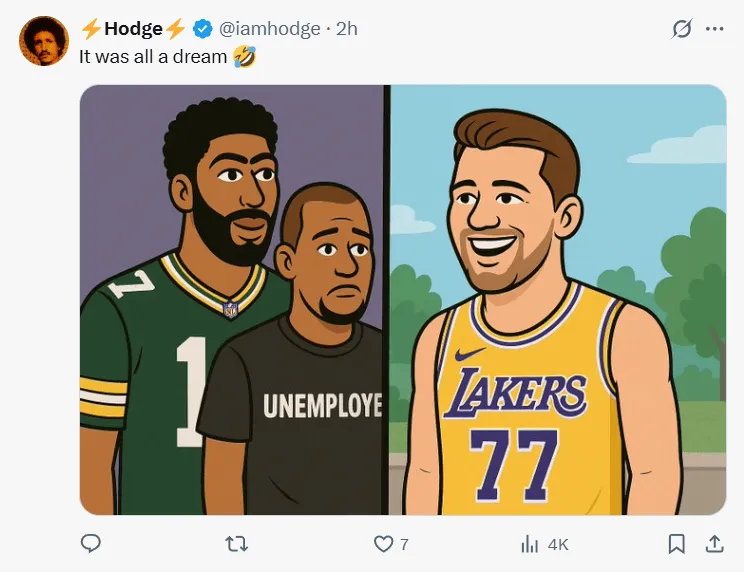Open Hodge's profile avatar picture
The height and width of the screenshot is (575, 744).
pos(44,41)
